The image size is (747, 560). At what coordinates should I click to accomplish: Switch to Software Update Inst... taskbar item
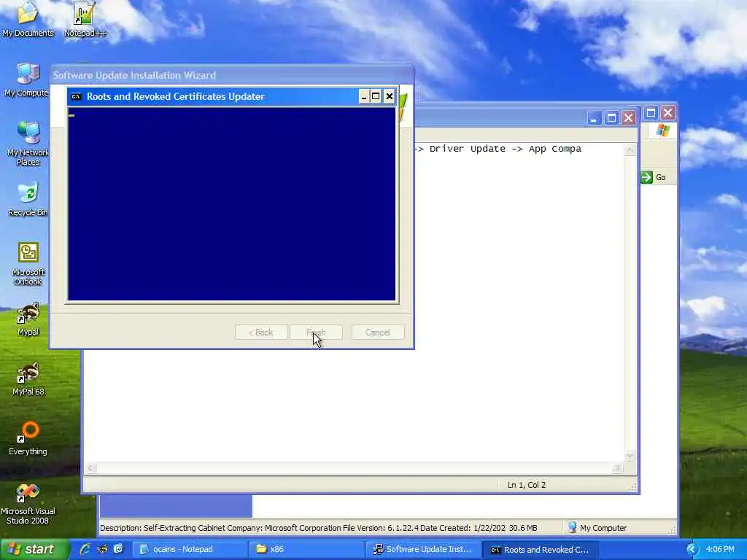pyautogui.click(x=423, y=549)
